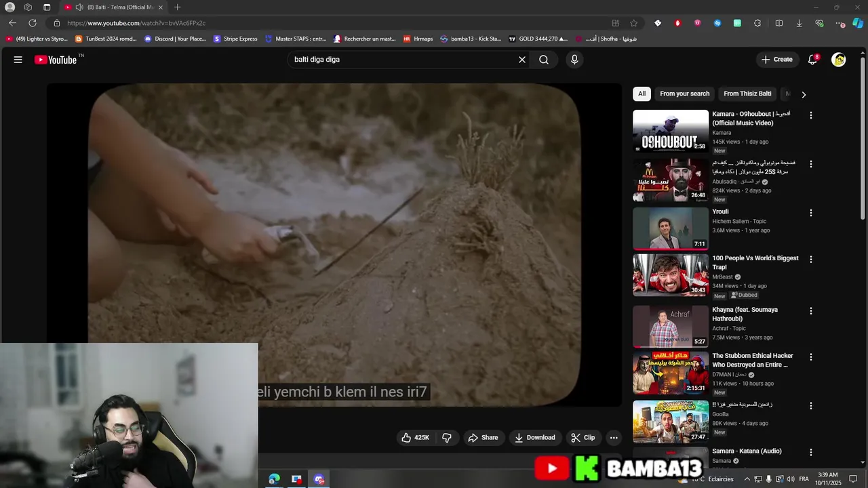Open browser profile icon in title bar
This screenshot has height=488, width=868.
coord(9,7)
